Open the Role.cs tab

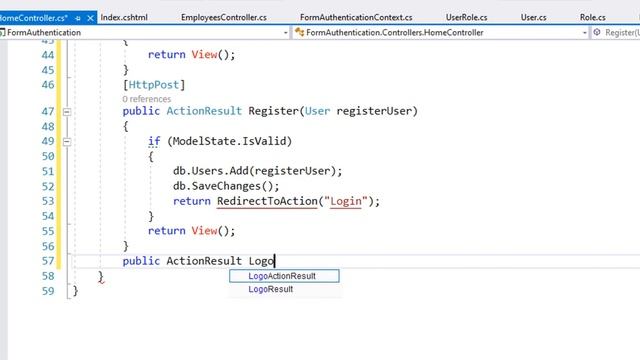[593, 18]
